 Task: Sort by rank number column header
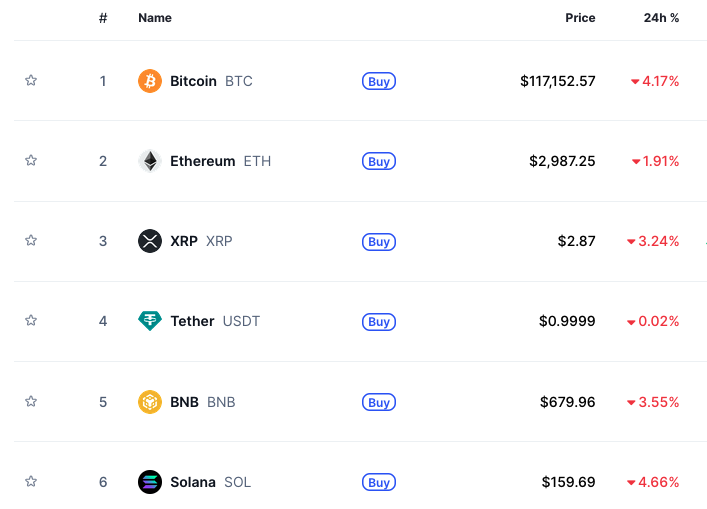103,18
